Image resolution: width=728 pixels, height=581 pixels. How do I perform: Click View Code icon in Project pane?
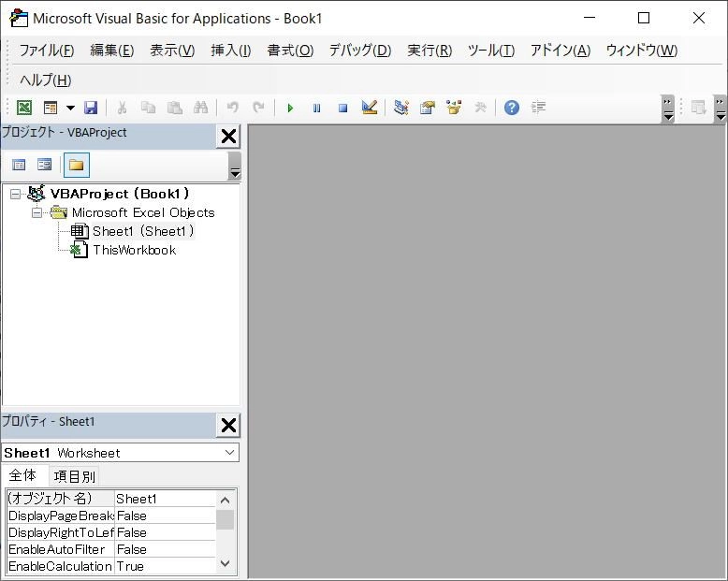click(19, 165)
